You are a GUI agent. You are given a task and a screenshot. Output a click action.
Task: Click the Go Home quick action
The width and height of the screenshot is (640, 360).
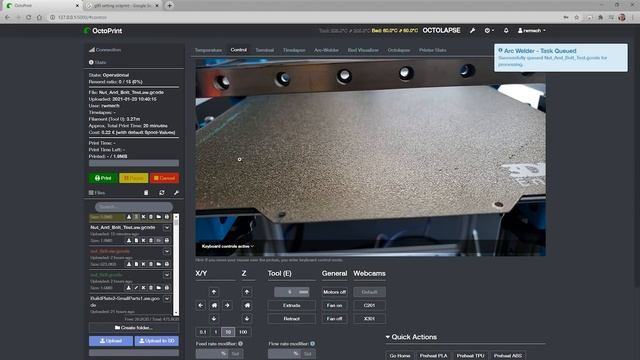click(400, 356)
